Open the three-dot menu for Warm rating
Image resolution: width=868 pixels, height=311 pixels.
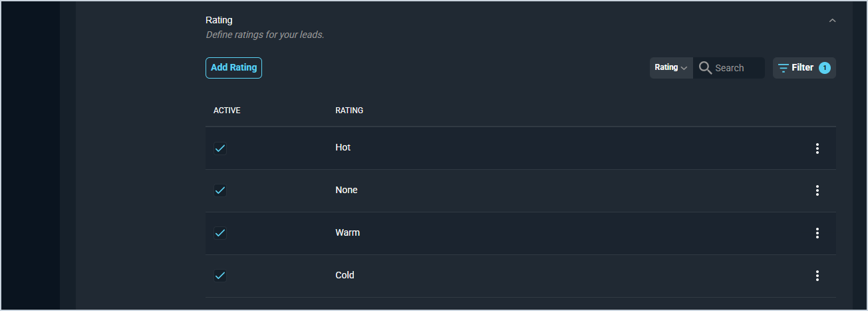[x=817, y=233]
